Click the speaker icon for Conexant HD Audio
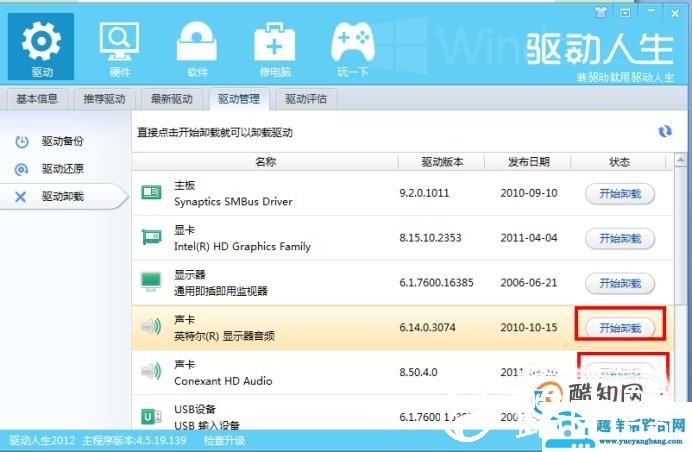Viewport: 692px width, 452px height. point(151,371)
